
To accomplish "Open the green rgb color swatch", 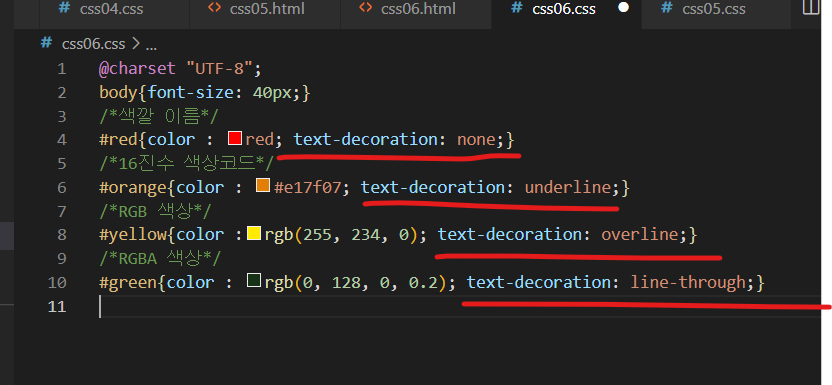I will coord(254,281).
